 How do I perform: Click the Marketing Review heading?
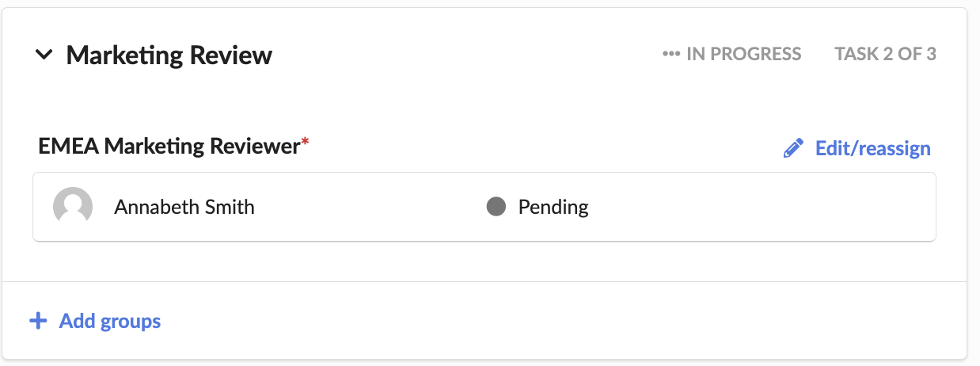click(x=169, y=55)
